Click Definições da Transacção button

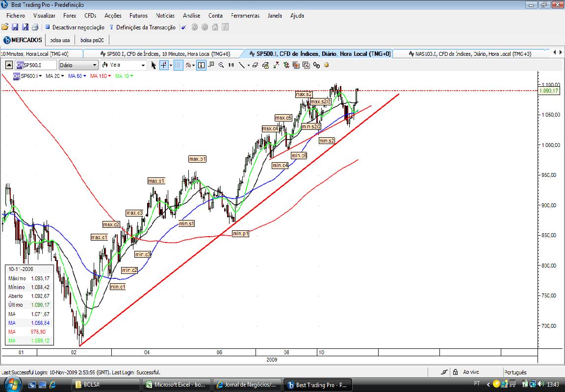click(x=143, y=27)
